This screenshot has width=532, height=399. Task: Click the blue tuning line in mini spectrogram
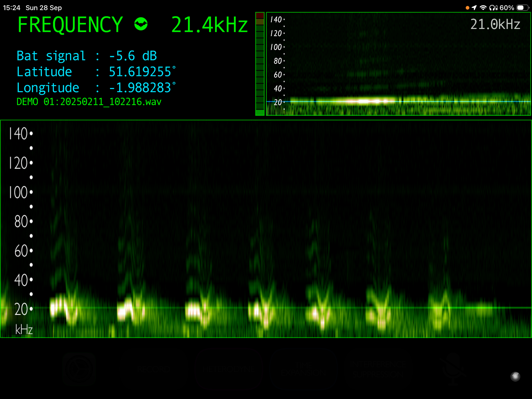pos(399,102)
